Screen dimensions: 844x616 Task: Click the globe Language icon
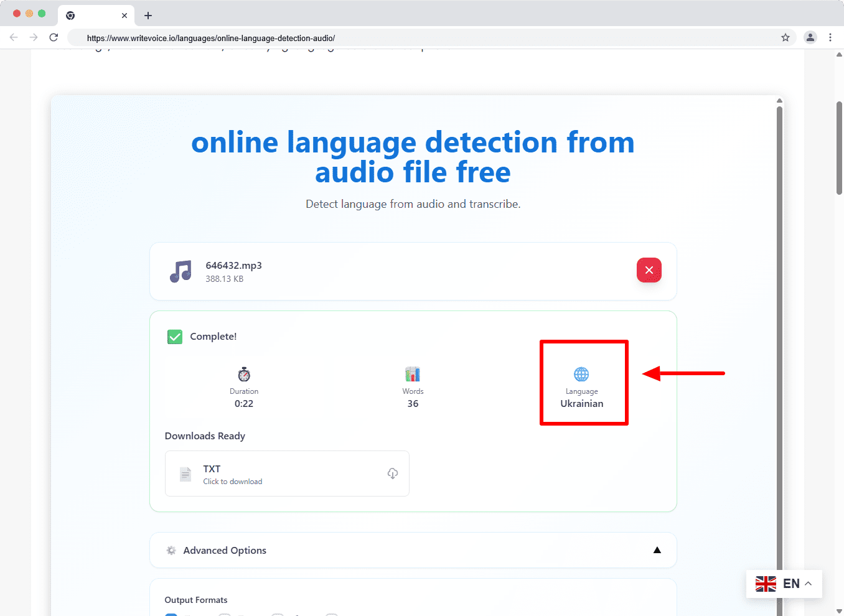tap(581, 374)
